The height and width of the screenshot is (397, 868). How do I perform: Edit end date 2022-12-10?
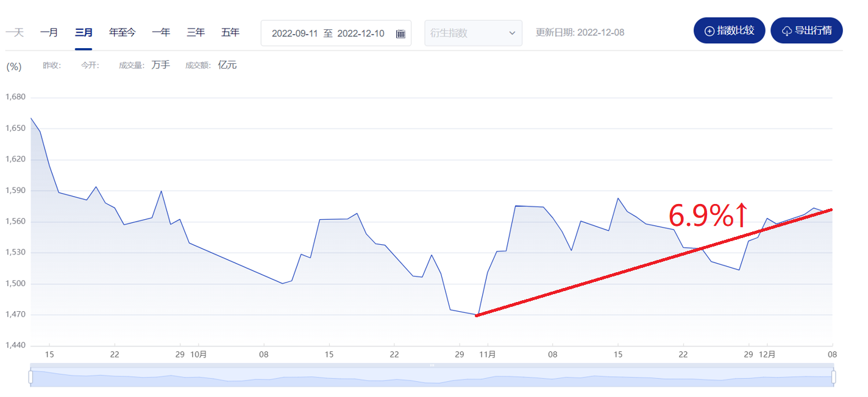tap(361, 33)
